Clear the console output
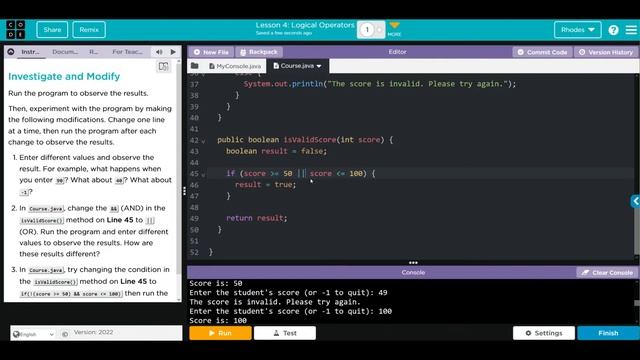 (607, 272)
